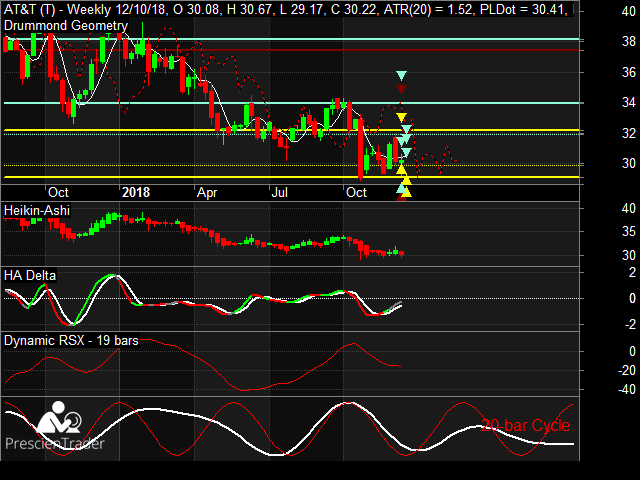Click the 'ATR(20) = 1.52' readout

(429, 9)
